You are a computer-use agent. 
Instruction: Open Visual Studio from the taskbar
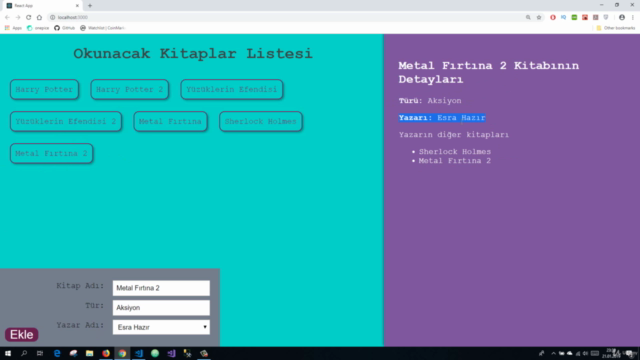point(171,353)
